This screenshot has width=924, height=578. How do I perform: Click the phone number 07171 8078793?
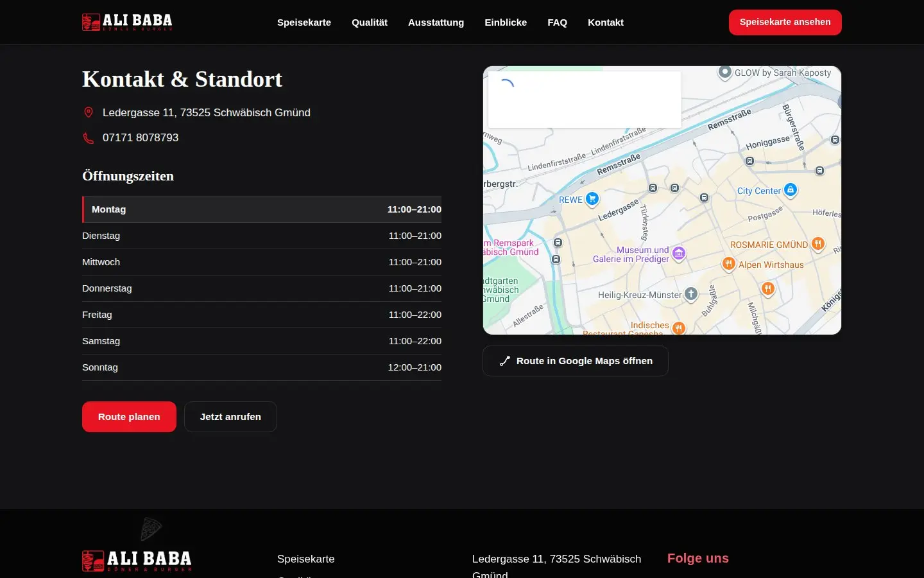point(141,137)
